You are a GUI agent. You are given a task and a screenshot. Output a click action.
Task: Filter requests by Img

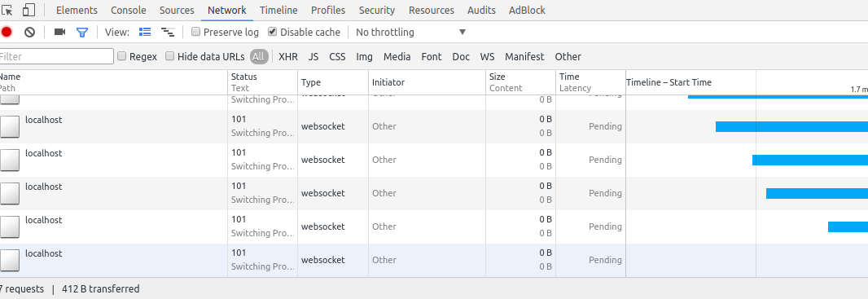[364, 56]
